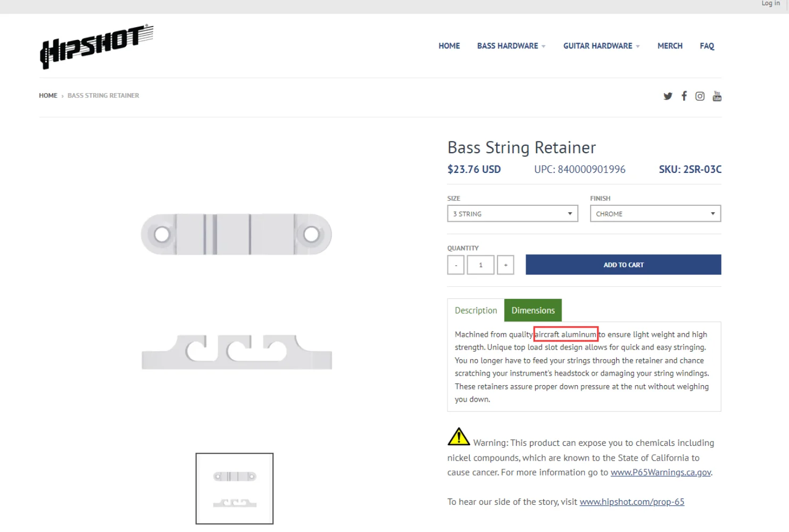789x532 pixels.
Task: Click the quantity input field
Action: point(480,265)
